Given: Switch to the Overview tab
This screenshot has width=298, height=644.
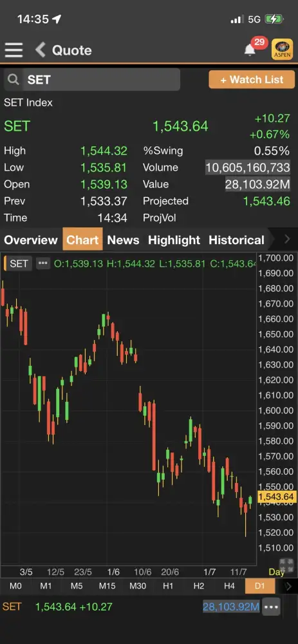Looking at the screenshot, I should pyautogui.click(x=31, y=240).
